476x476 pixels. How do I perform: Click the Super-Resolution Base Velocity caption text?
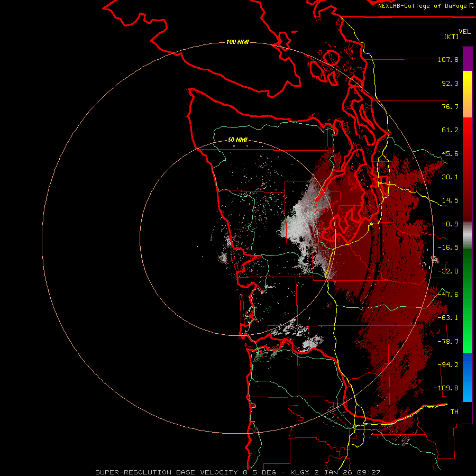238,472
